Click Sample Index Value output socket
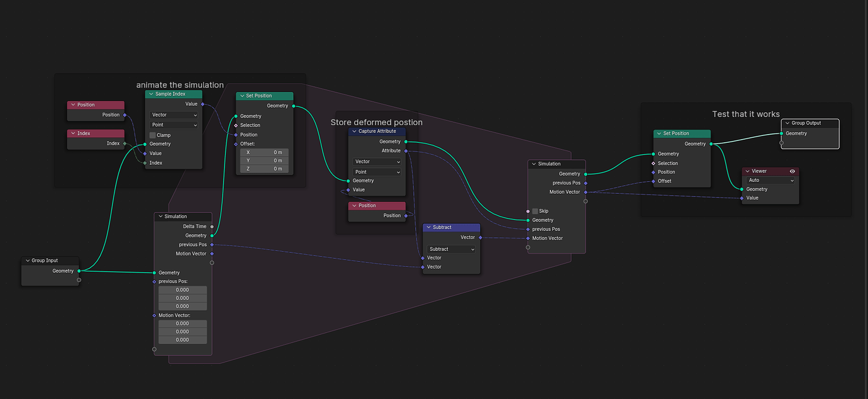The width and height of the screenshot is (868, 399). [x=203, y=104]
